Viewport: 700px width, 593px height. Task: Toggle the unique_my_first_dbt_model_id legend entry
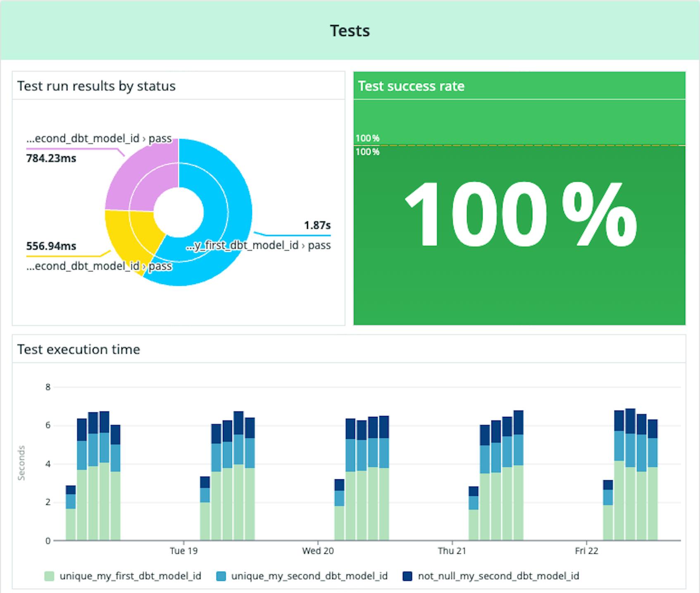pos(131,576)
